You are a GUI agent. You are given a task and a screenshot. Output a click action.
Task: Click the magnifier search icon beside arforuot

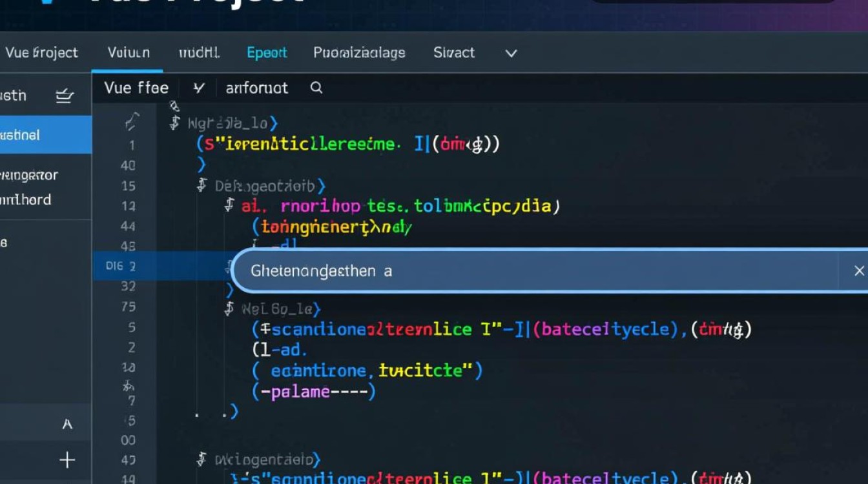tap(316, 88)
